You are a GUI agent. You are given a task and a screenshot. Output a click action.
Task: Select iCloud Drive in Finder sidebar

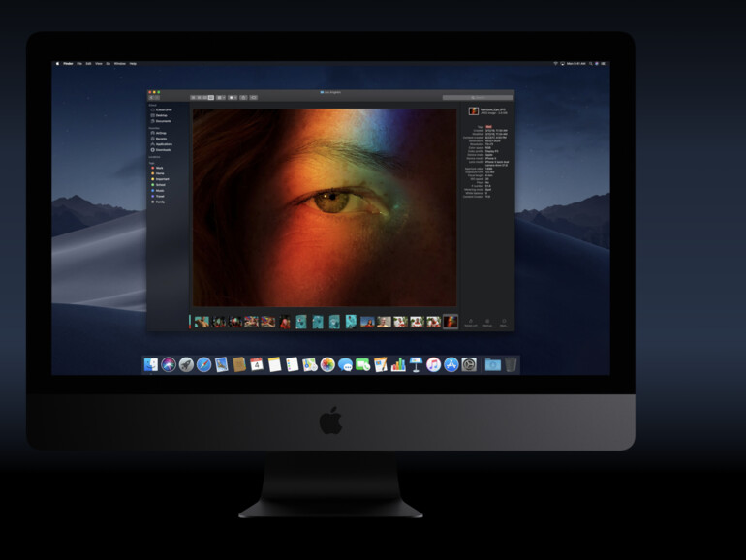click(x=162, y=109)
